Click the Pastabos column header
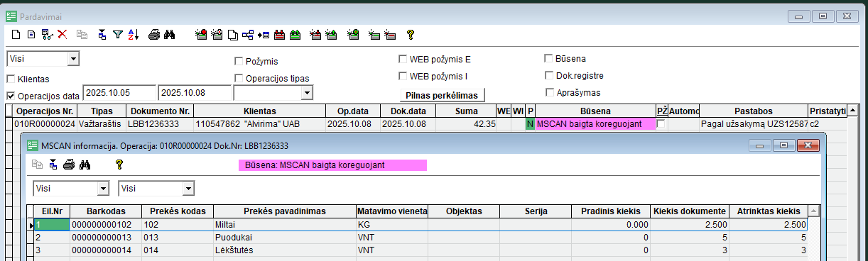 [x=754, y=111]
